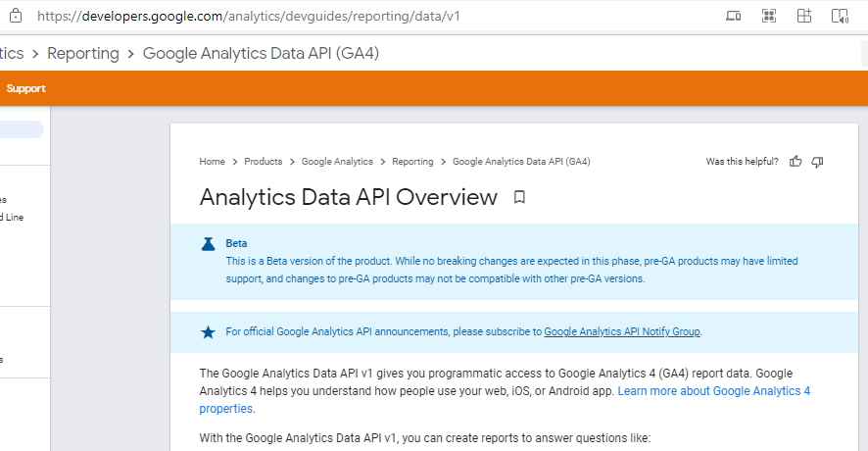Click the thumbs down not helpful icon

(x=818, y=162)
